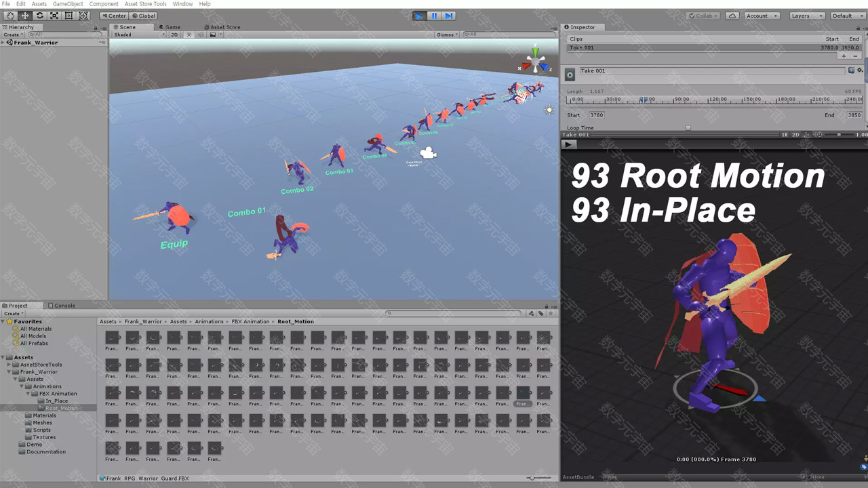Image resolution: width=868 pixels, height=488 pixels.
Task: Open the File menu
Action: [6, 4]
